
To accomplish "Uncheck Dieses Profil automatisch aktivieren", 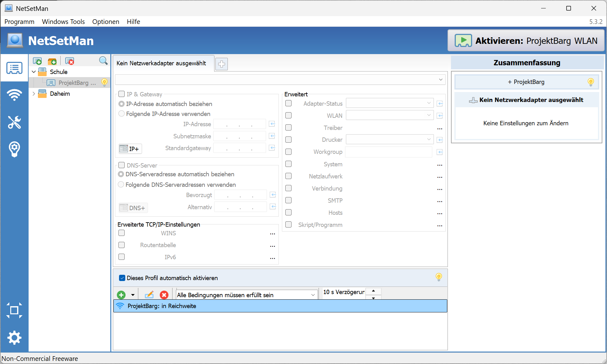I will tap(122, 278).
